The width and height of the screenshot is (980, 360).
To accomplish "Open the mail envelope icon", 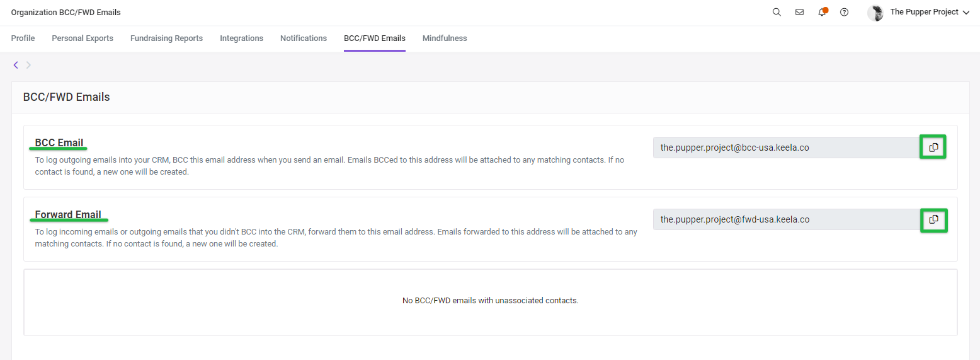I will coord(799,12).
